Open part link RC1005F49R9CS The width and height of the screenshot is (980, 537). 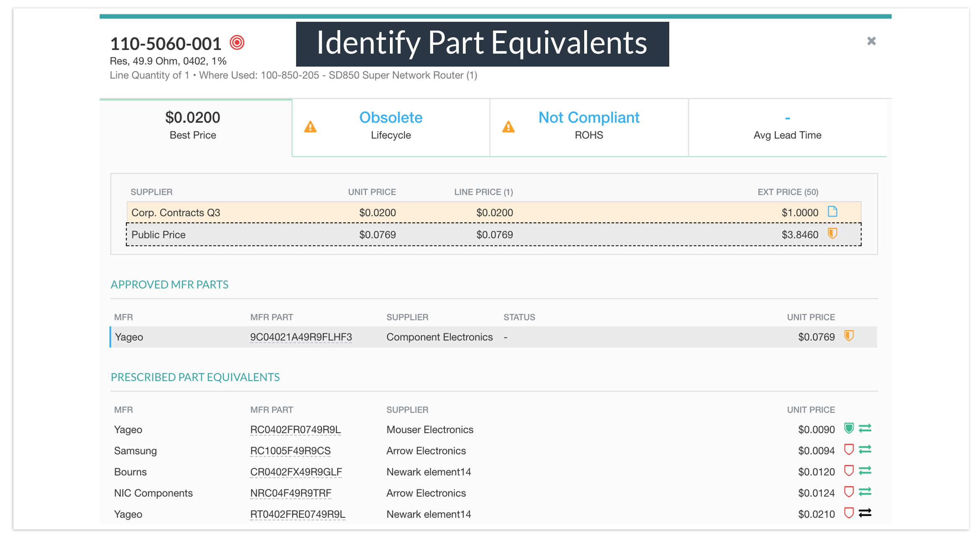(290, 451)
